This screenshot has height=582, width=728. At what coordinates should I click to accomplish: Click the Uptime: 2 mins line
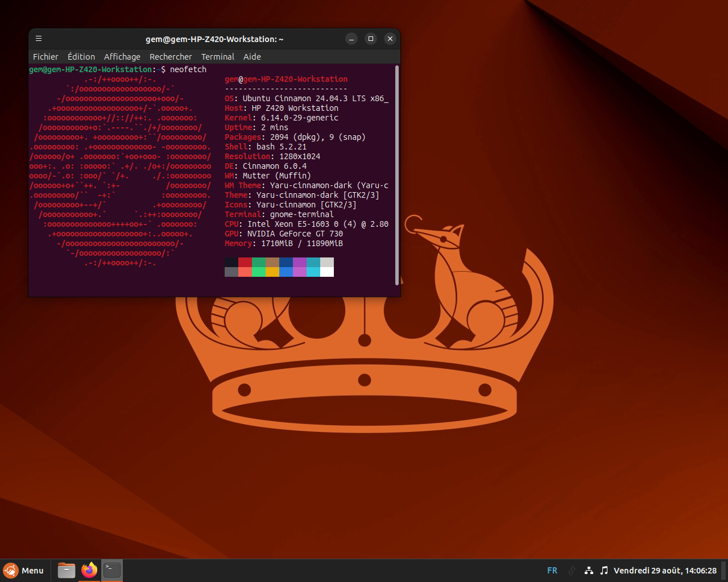pyautogui.click(x=257, y=127)
